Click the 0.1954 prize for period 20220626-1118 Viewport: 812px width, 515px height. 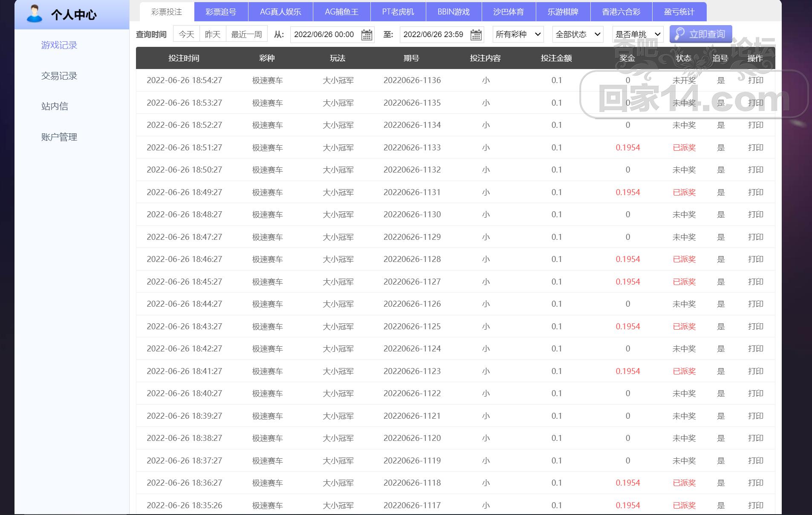627,483
